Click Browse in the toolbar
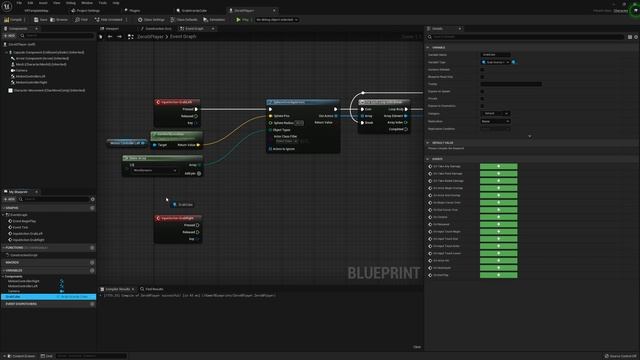640x360 pixels. coord(59,20)
